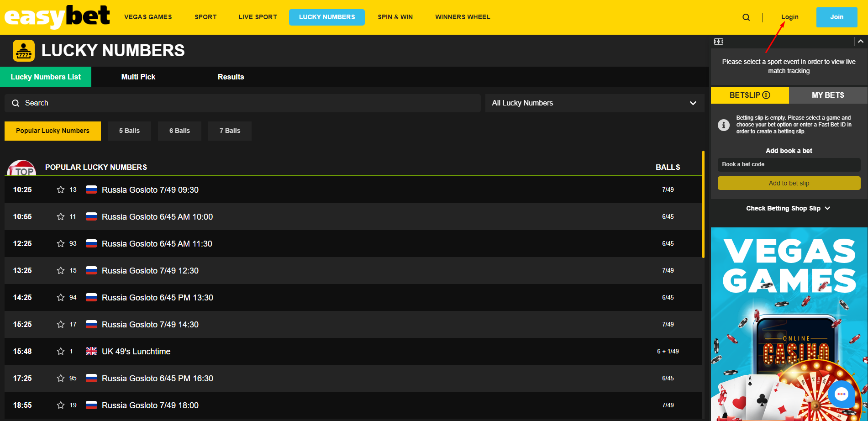
Task: Collapse the match tracking panel chevron
Action: coord(861,42)
